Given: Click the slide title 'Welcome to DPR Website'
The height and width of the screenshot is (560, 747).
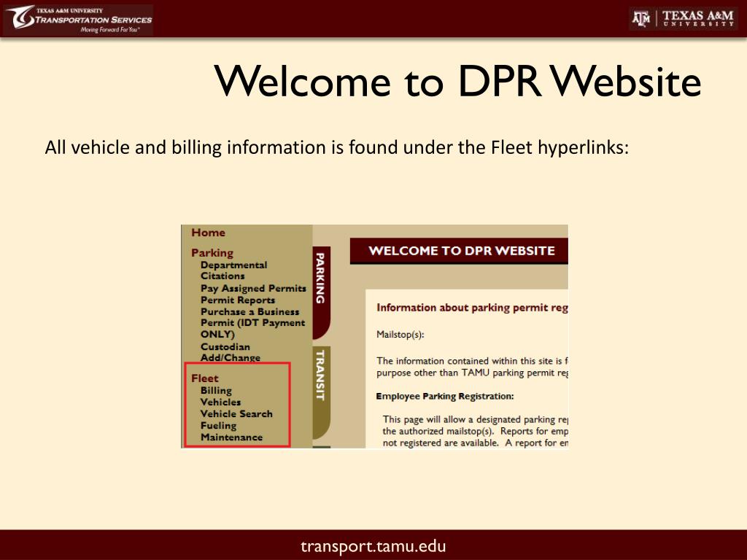Looking at the screenshot, I should coord(458,81).
